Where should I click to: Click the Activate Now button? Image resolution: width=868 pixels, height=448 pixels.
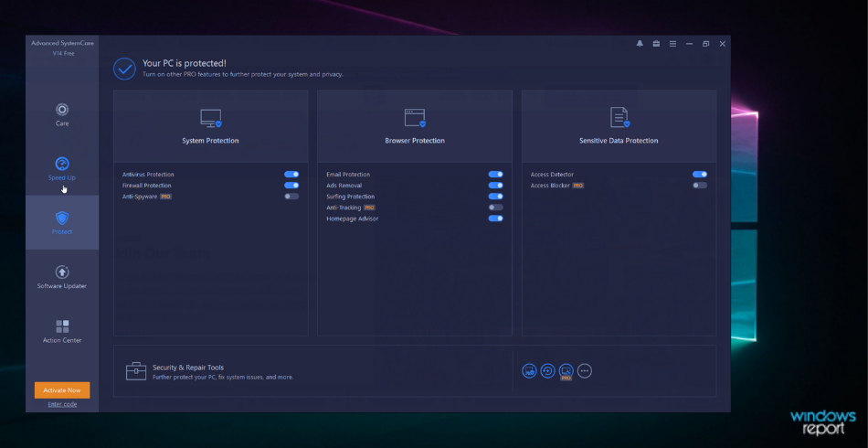click(62, 389)
